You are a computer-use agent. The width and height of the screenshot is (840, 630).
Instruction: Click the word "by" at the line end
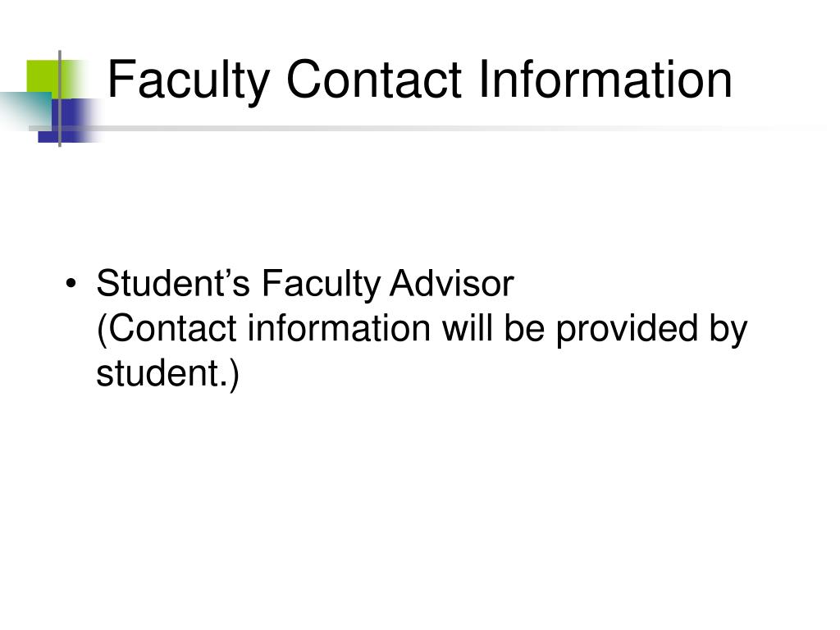(x=728, y=330)
